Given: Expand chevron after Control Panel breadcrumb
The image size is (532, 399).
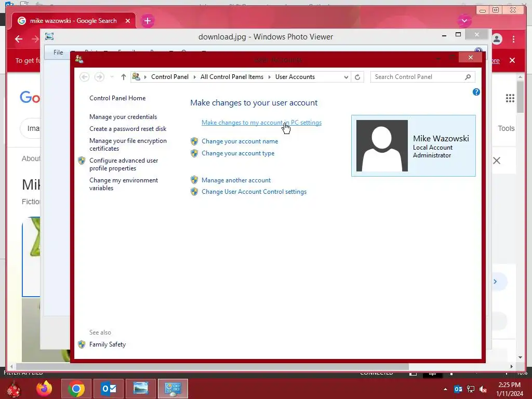Looking at the screenshot, I should click(195, 77).
